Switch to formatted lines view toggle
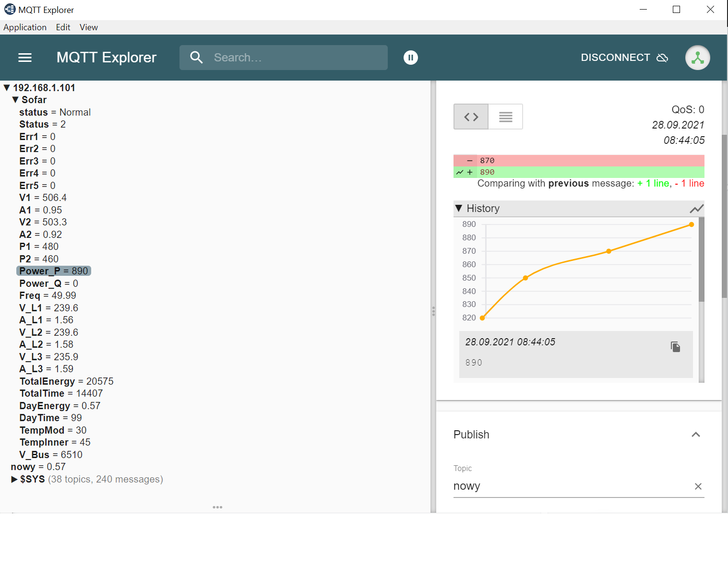This screenshot has width=728, height=566. (x=505, y=117)
